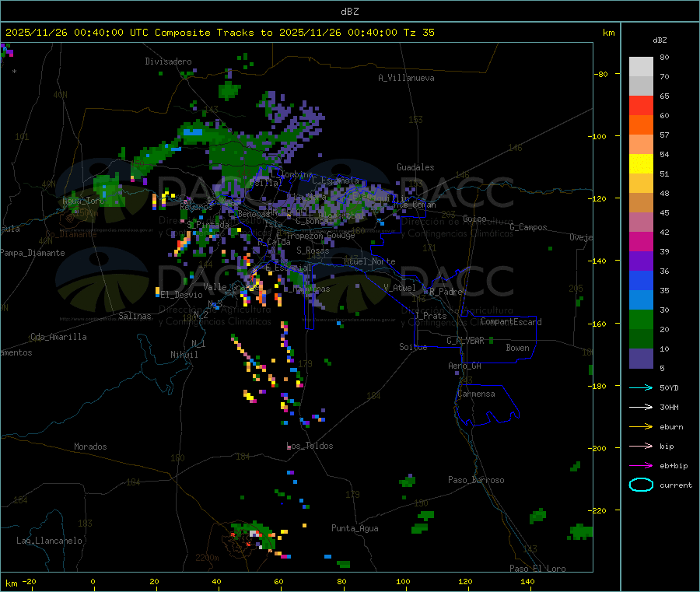
Task: Click the 30HM white arrow legend icon
Action: click(x=641, y=407)
